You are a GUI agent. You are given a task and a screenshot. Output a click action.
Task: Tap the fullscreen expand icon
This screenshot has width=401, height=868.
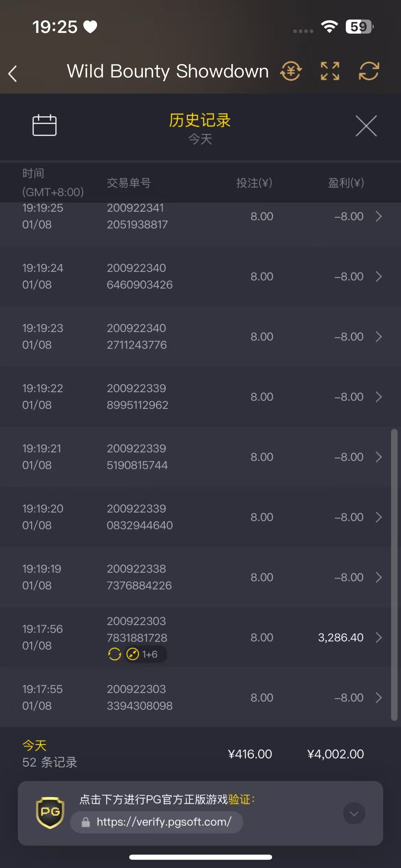[330, 71]
